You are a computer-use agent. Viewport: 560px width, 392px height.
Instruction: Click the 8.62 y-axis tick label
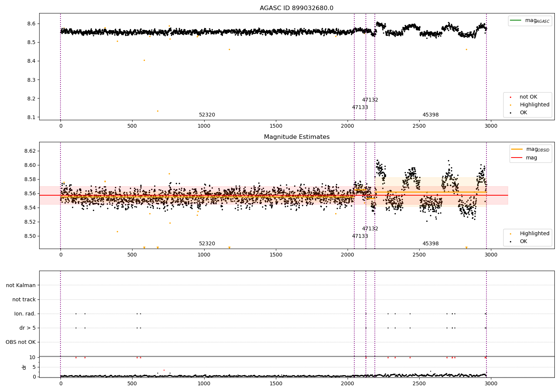(x=29, y=151)
